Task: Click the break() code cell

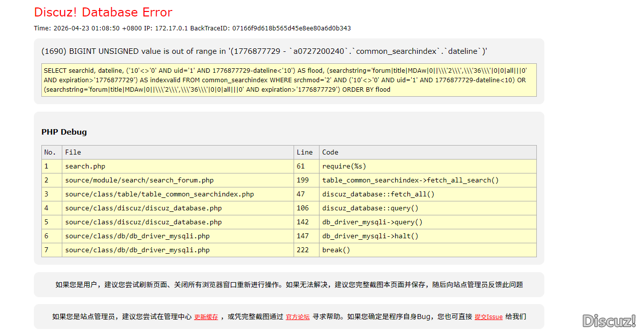Action: coord(336,250)
